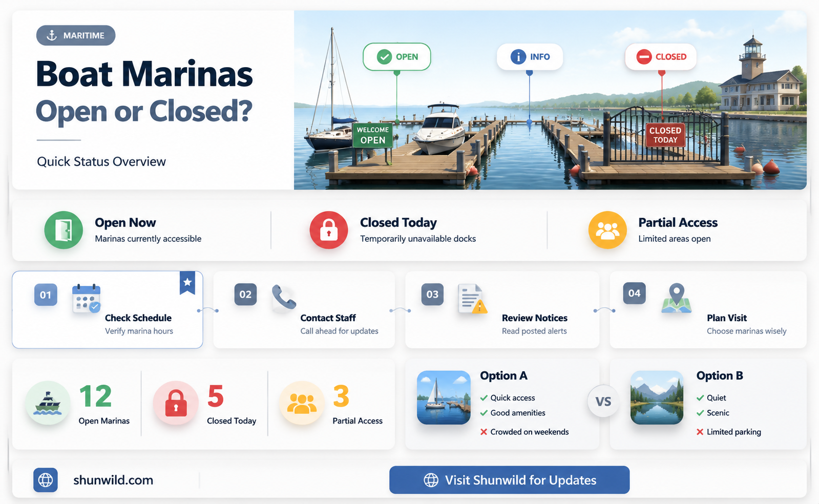Click the Temporarily unavailable docks text
The image size is (819, 504).
pos(418,239)
